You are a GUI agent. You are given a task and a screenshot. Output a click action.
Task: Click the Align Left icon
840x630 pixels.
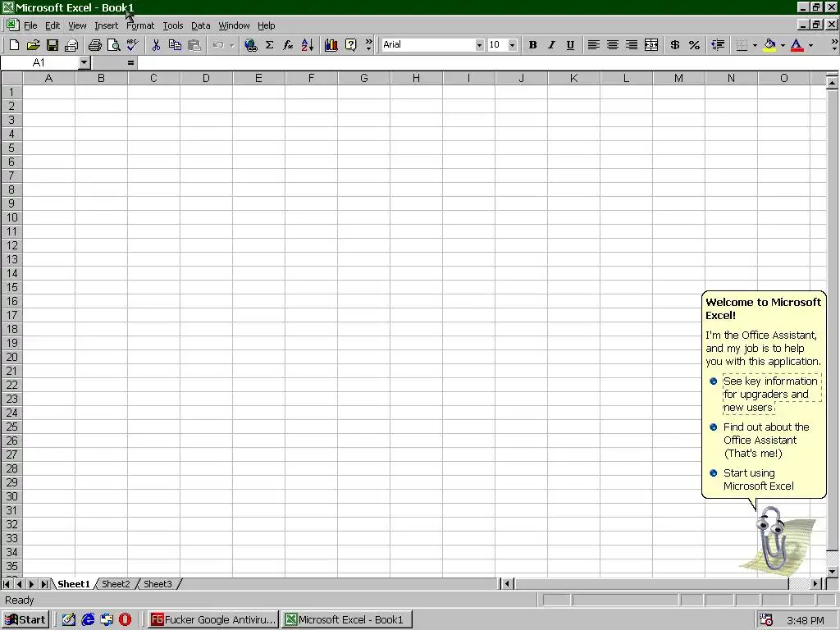click(593, 45)
